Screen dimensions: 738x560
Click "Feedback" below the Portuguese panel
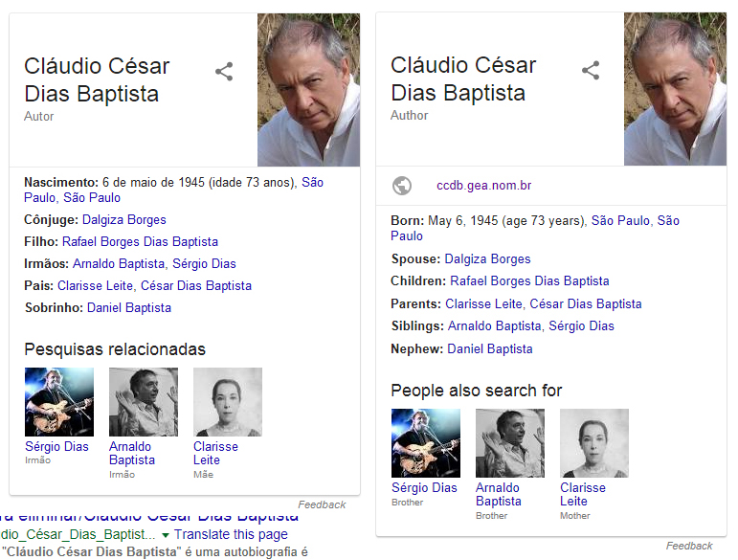(x=322, y=504)
